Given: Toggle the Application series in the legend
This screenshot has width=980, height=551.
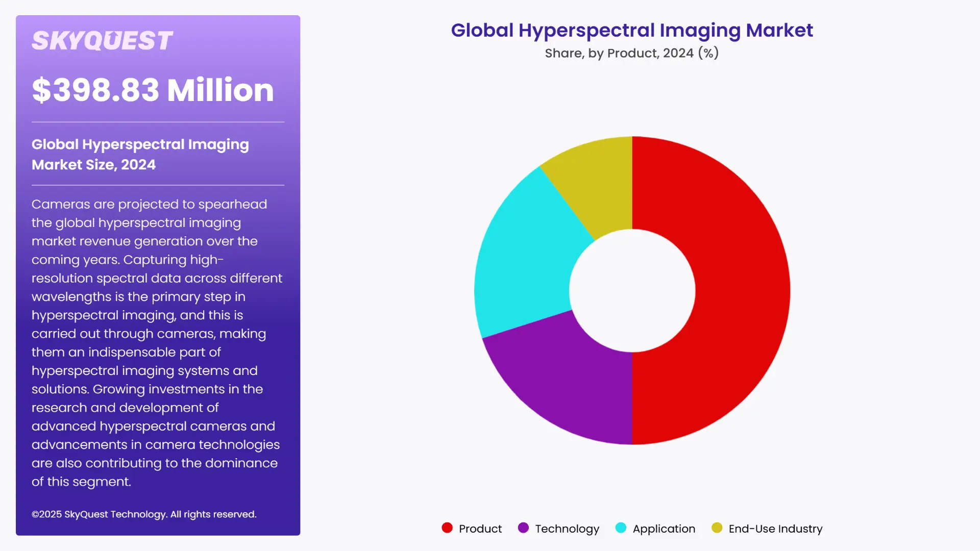Looking at the screenshot, I should point(664,529).
